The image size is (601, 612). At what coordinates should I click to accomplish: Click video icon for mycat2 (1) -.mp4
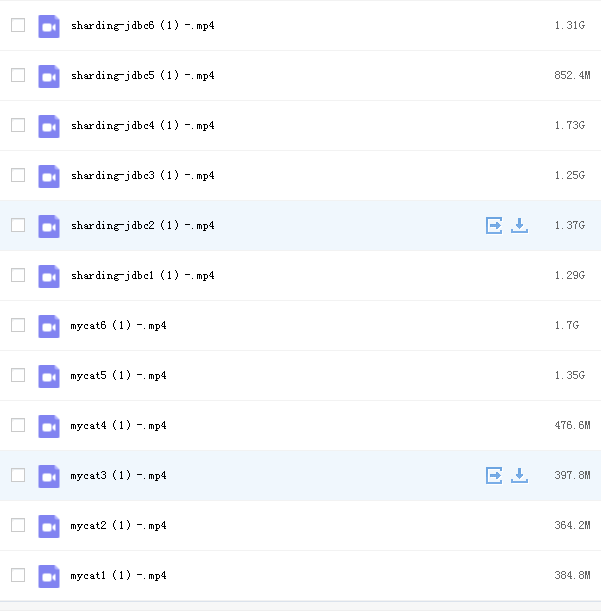click(49, 526)
